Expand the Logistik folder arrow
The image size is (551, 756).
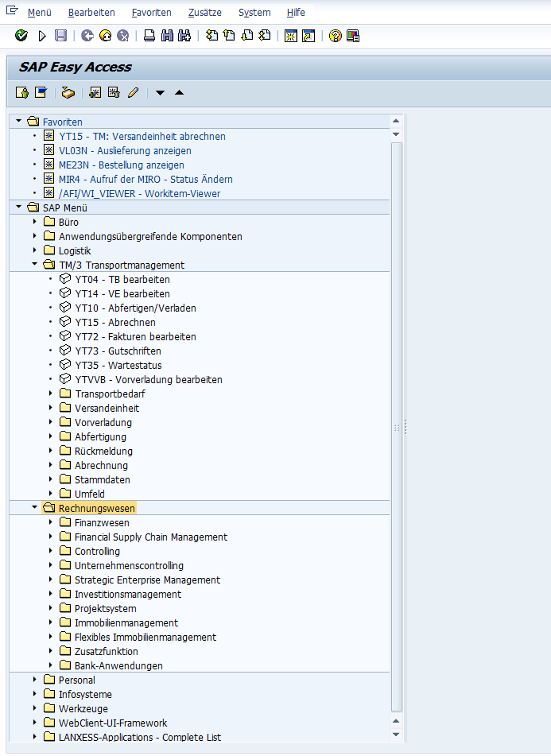[34, 250]
